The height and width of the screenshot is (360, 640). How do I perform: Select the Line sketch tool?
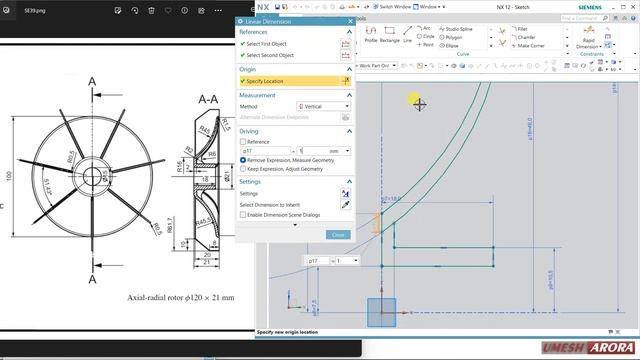coord(407,33)
